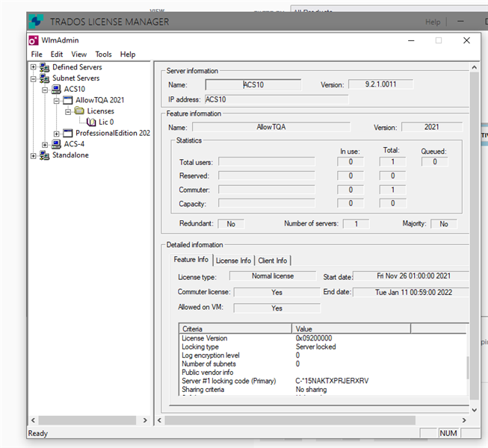488x448 pixels.
Task: Click the Start date field
Action: point(411,276)
